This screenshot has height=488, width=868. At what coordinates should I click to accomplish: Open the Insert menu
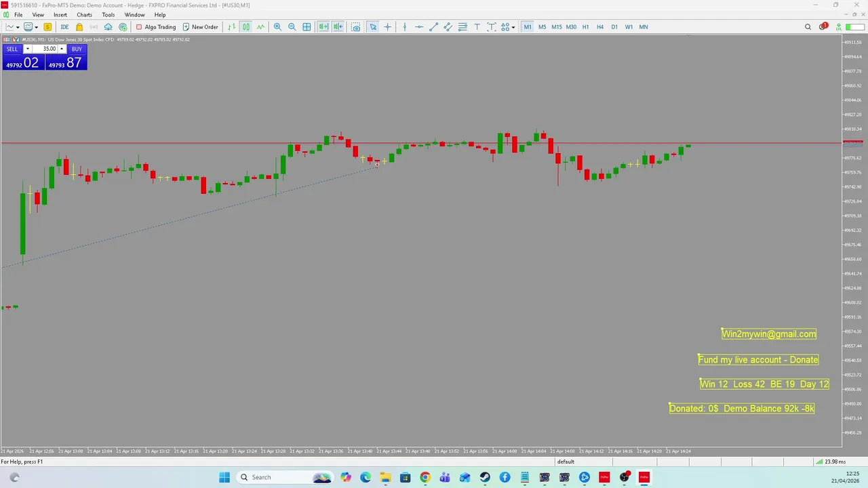coord(60,15)
